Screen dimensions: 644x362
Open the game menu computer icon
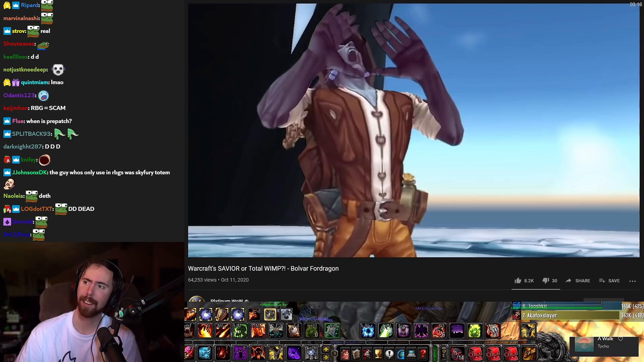click(411, 353)
